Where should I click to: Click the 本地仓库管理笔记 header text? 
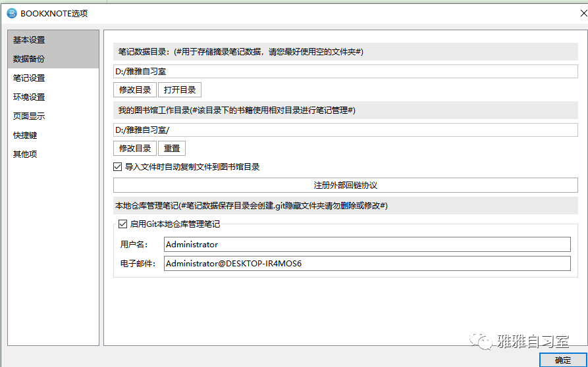click(251, 206)
